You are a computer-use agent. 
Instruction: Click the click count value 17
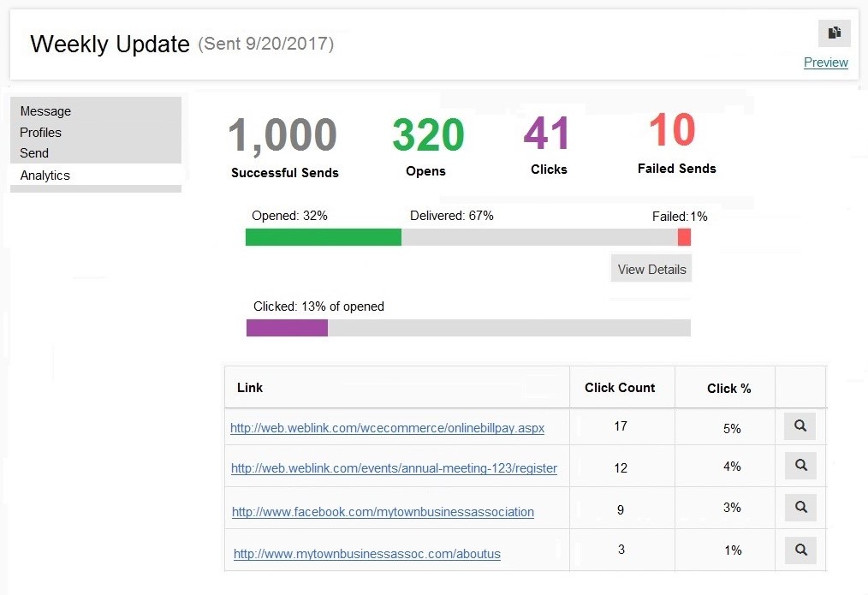click(x=621, y=426)
